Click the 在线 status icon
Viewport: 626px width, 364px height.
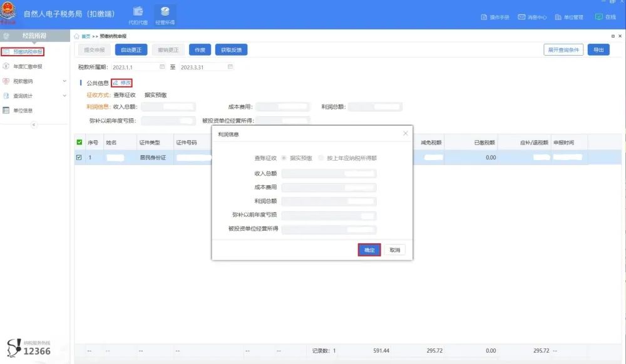(599, 17)
